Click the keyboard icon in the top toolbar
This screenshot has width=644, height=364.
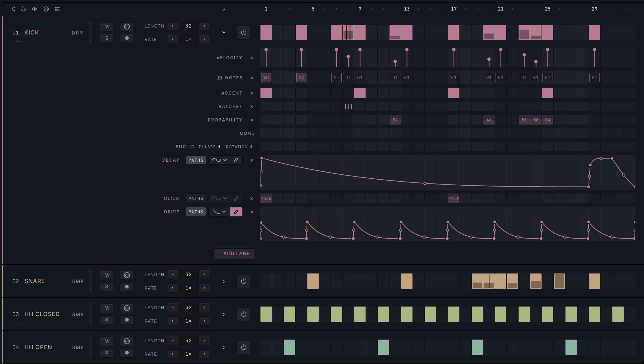58,9
